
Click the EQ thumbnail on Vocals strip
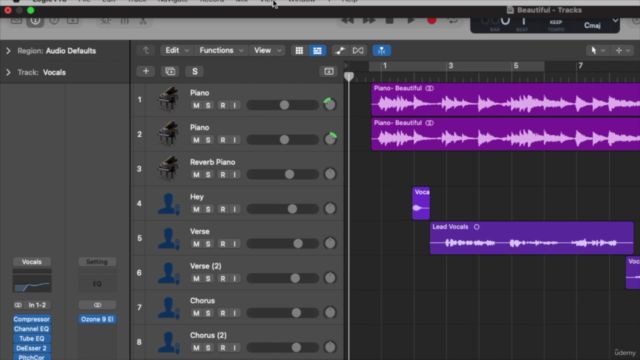[x=32, y=283]
